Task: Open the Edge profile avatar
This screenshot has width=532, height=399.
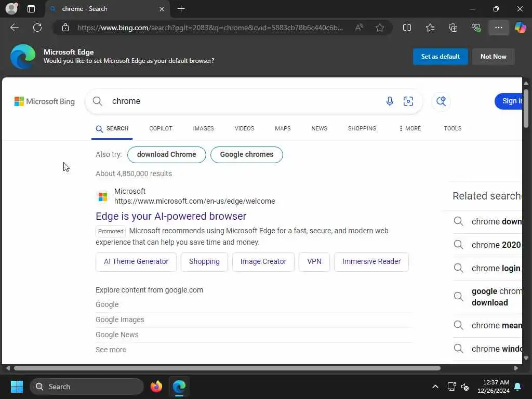Action: [11, 8]
